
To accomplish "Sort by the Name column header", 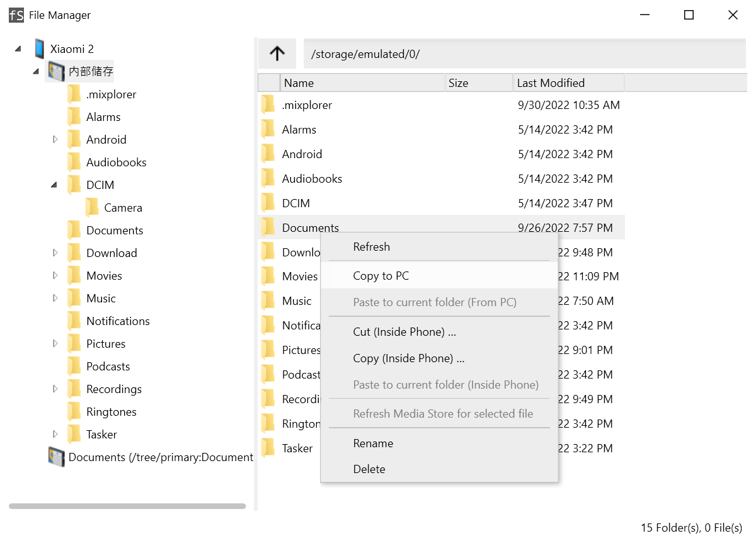I will (x=363, y=83).
